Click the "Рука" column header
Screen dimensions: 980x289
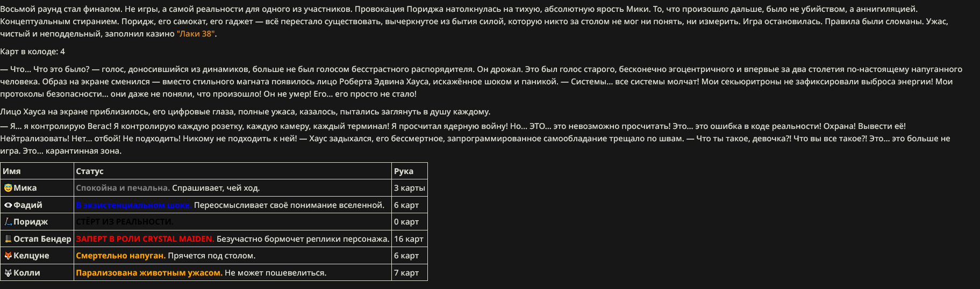point(404,171)
